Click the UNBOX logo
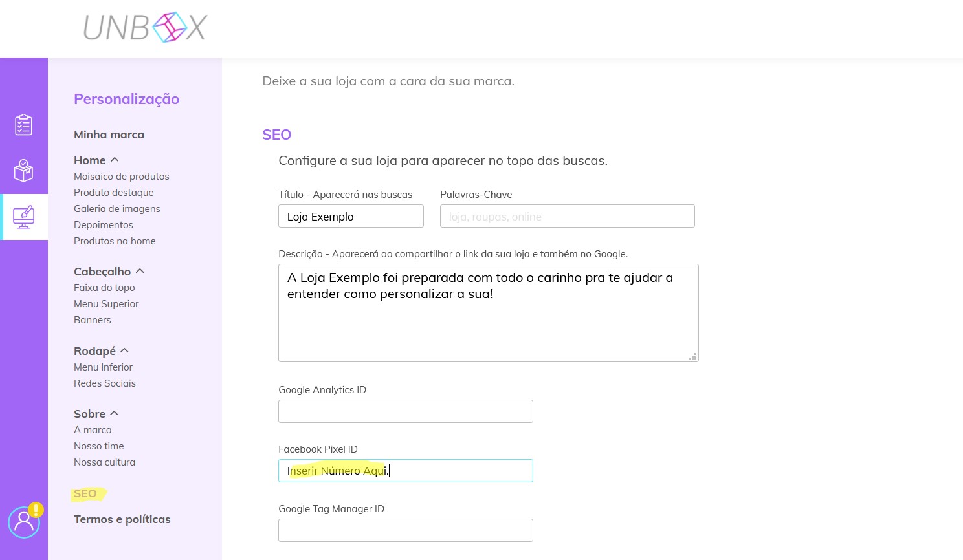This screenshot has width=963, height=560. pos(145,28)
